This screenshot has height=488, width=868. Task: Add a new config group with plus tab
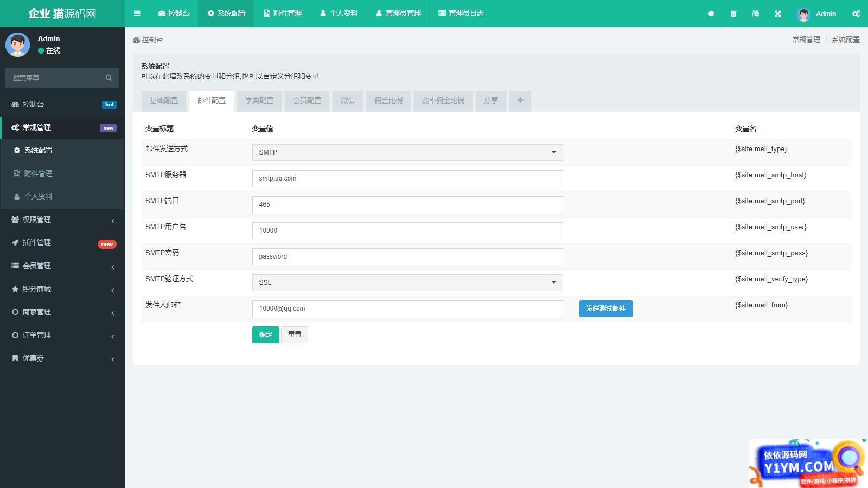(x=520, y=101)
